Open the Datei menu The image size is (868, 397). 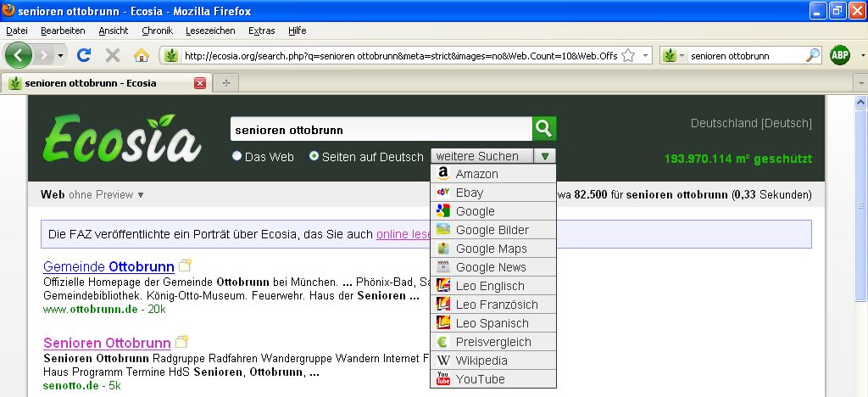pyautogui.click(x=17, y=31)
